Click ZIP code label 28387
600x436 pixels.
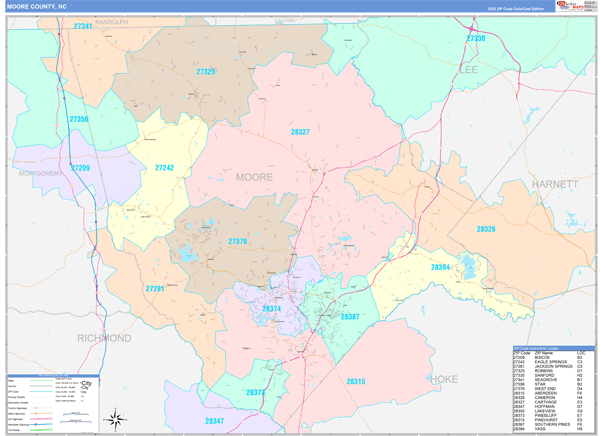click(349, 316)
